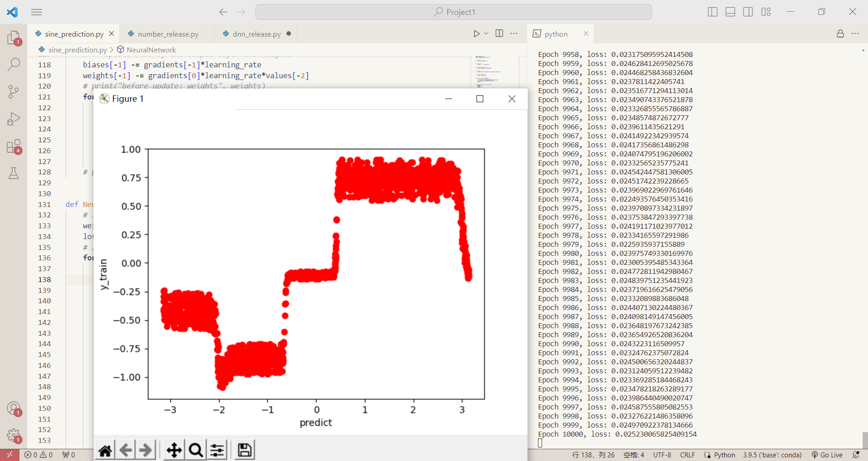Open the Source Control view

click(x=14, y=92)
